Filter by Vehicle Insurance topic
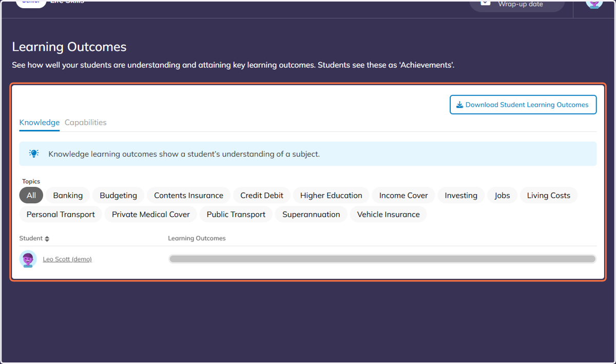The image size is (616, 364). (x=389, y=215)
